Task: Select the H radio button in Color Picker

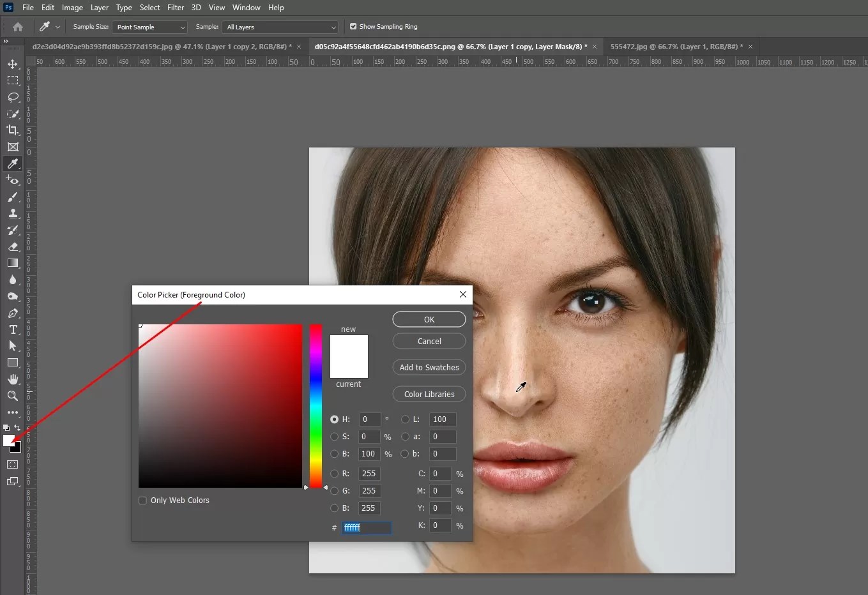Action: click(x=334, y=419)
